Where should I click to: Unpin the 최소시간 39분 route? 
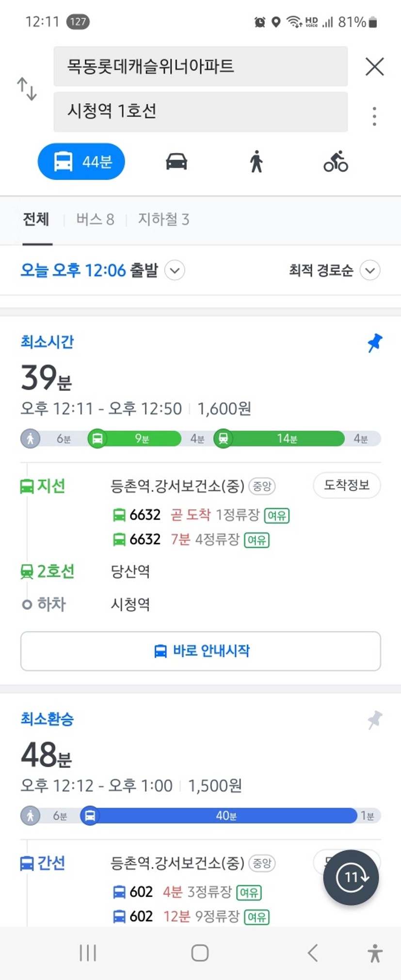374,343
